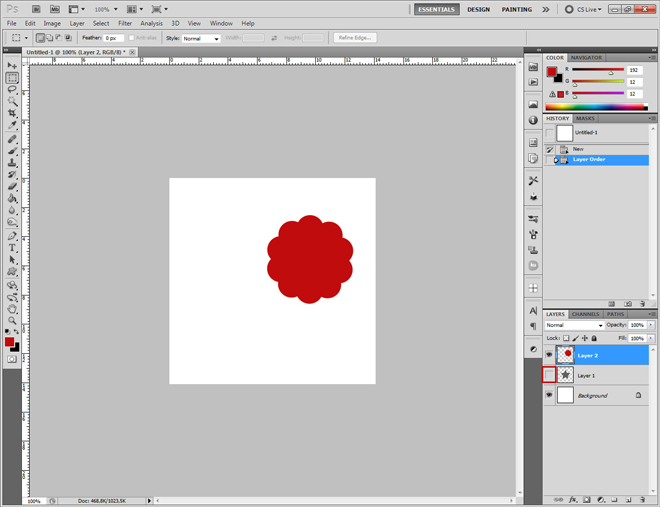Add a layer style with fx icon

[x=574, y=499]
